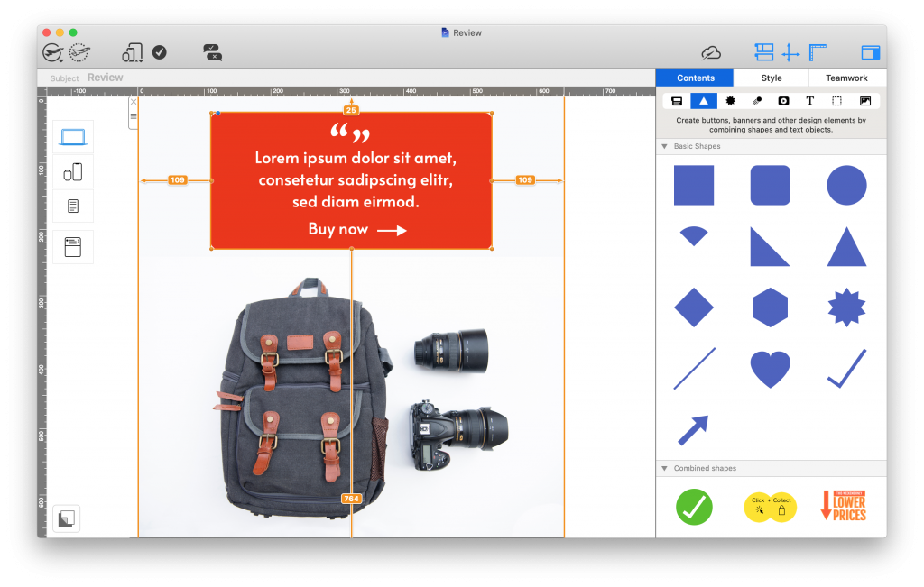This screenshot has height=587, width=924.
Task: Select the video placeholder icon in Contents
Action: 783,101
